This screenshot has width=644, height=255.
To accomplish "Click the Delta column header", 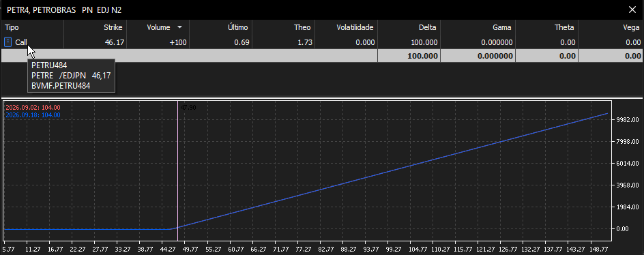I will coord(427,27).
